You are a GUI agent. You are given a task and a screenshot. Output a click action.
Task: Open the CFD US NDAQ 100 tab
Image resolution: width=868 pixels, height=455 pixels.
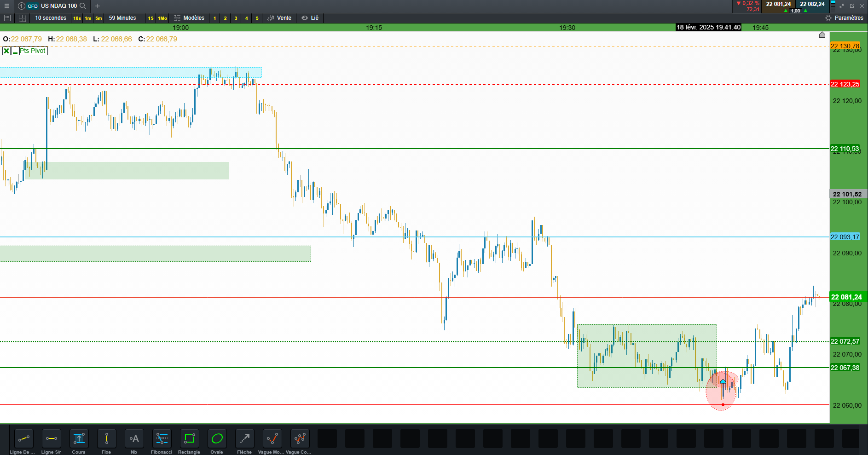52,6
